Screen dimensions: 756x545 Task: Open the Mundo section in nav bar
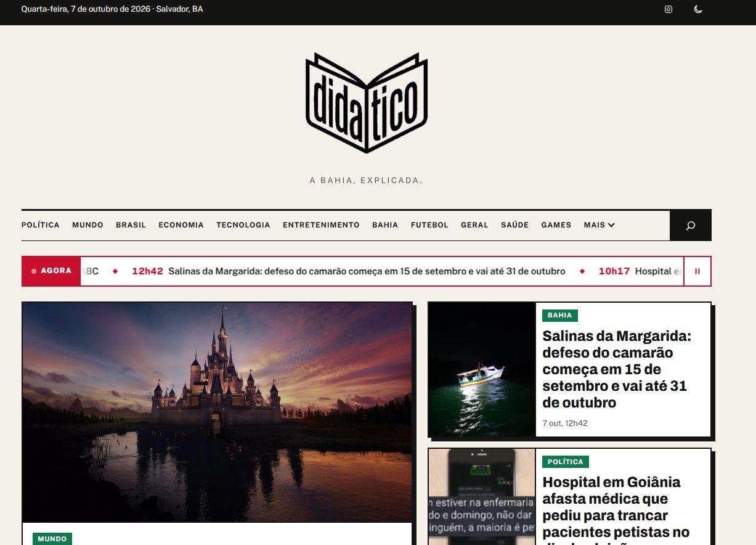click(87, 225)
